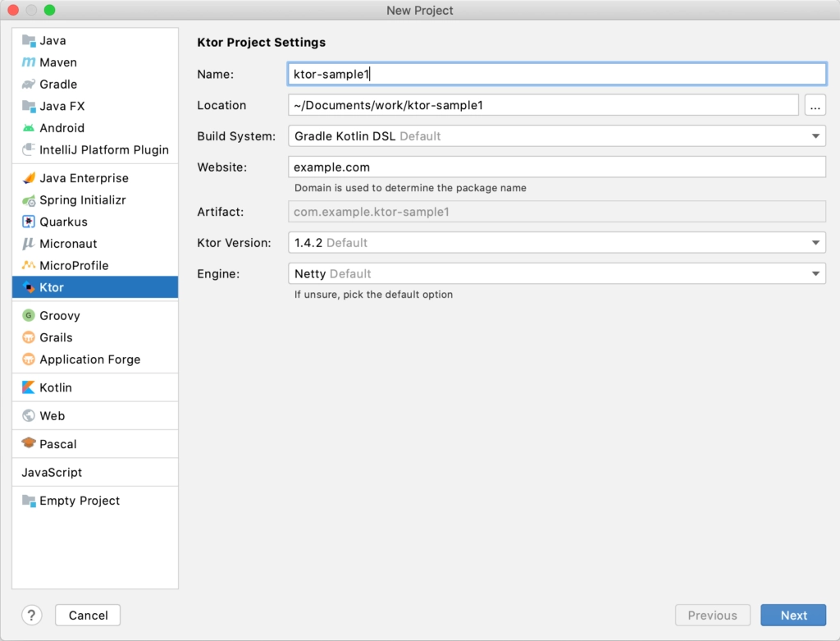Image resolution: width=840 pixels, height=641 pixels.
Task: Choose the Spring Initializr list entry
Action: tap(95, 200)
